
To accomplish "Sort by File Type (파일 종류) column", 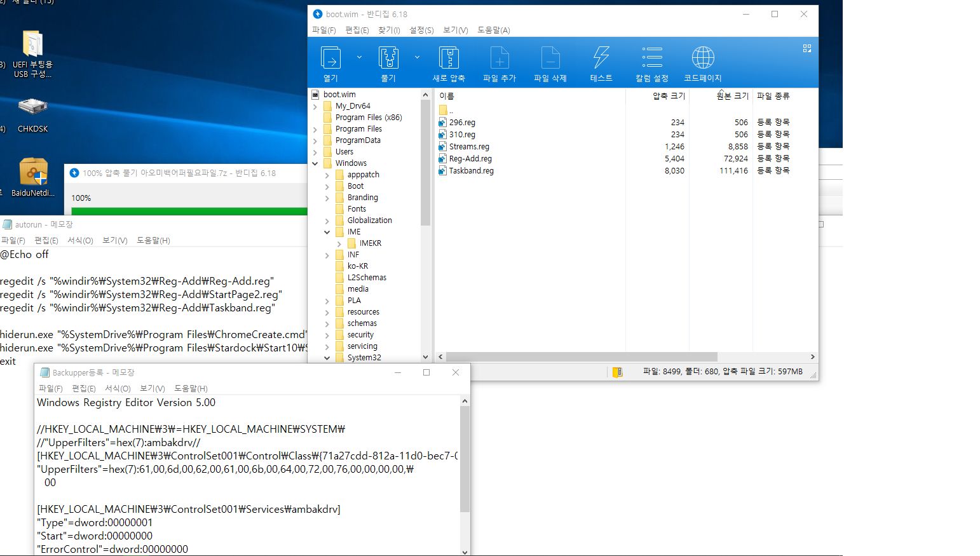I will pyautogui.click(x=773, y=96).
